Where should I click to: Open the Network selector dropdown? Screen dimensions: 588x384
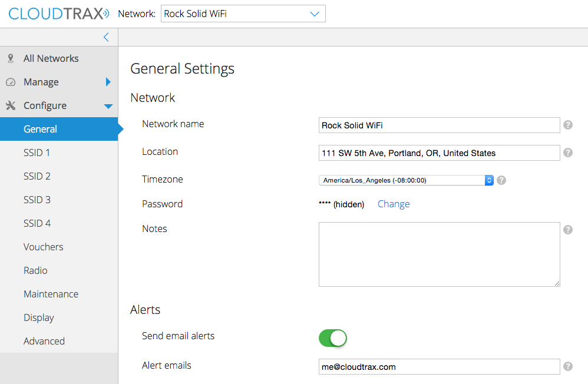coord(243,14)
